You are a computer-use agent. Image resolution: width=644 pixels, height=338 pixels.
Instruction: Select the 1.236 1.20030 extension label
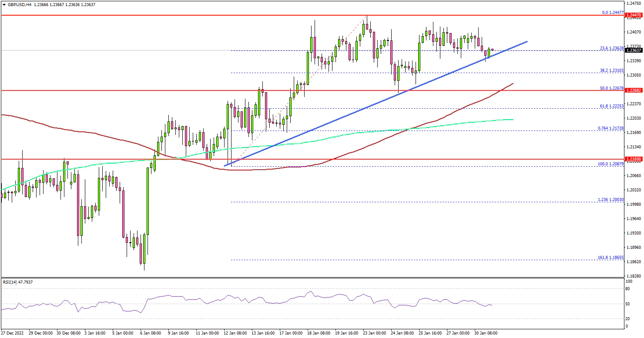point(611,200)
